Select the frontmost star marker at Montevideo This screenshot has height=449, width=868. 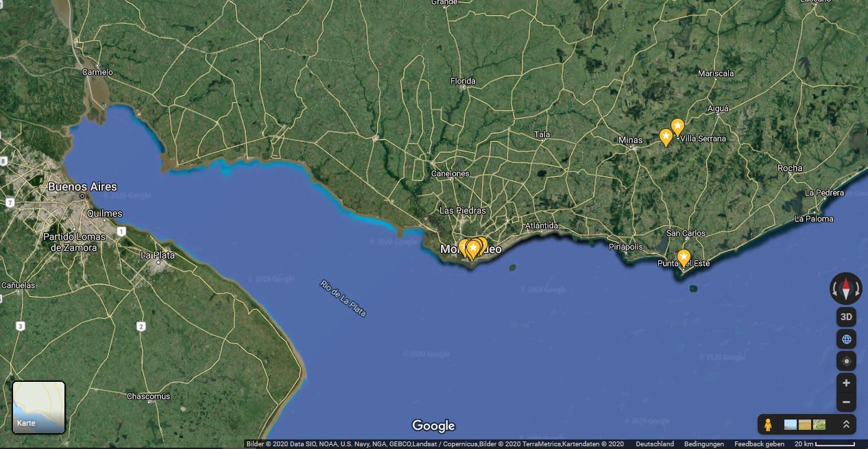pos(473,249)
